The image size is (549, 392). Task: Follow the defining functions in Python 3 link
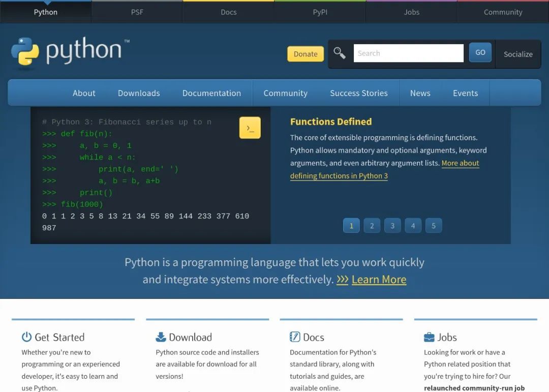[x=339, y=176]
